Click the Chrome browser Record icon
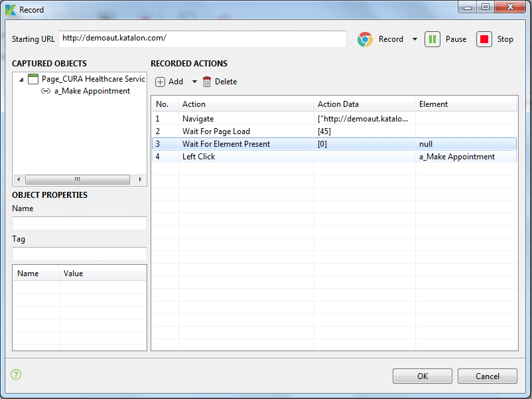 (365, 39)
